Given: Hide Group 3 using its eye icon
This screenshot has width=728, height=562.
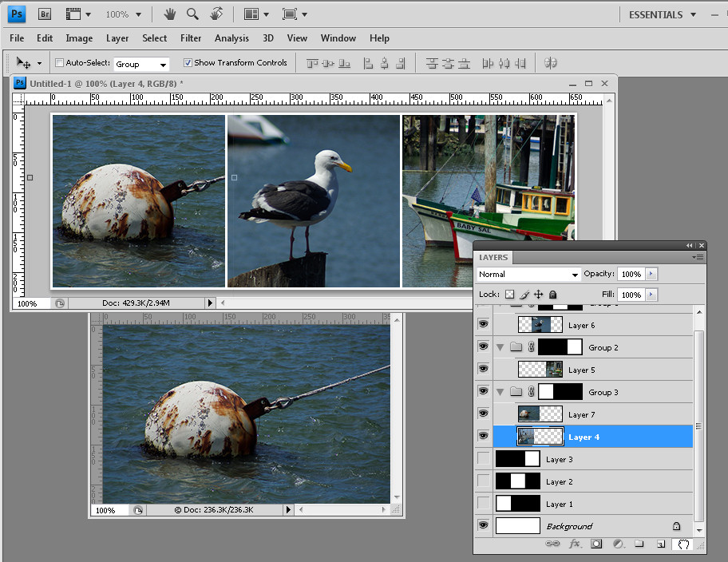Looking at the screenshot, I should tap(483, 391).
